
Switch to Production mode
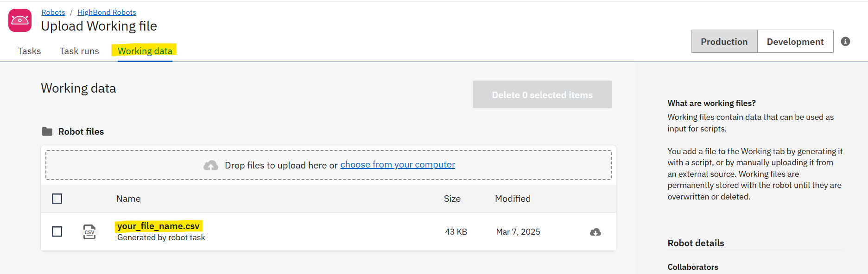724,42
